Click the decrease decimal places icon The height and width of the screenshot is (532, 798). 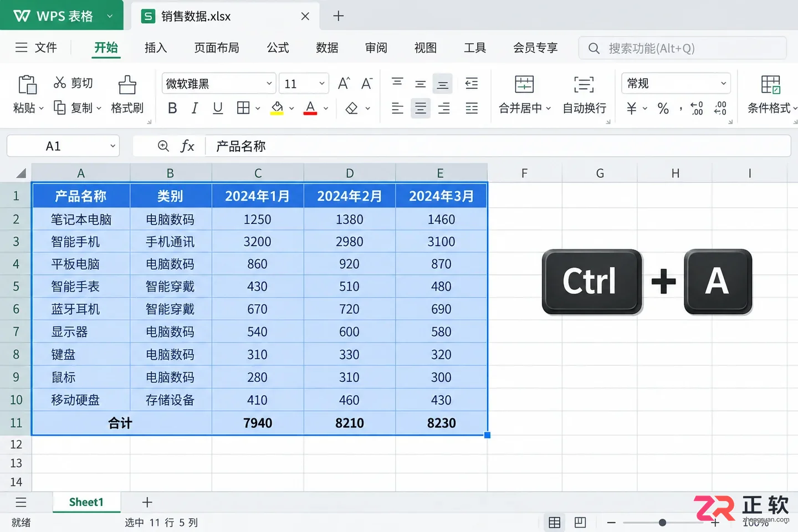pos(720,108)
